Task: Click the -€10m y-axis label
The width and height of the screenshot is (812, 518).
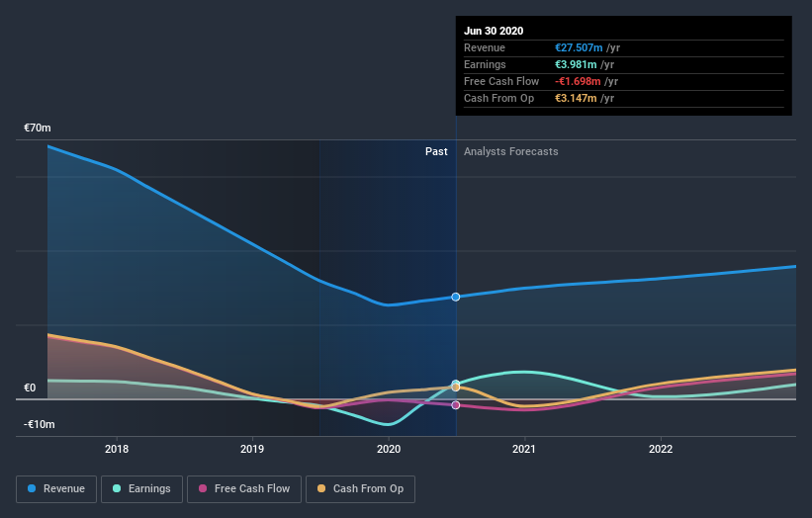Action: point(39,424)
